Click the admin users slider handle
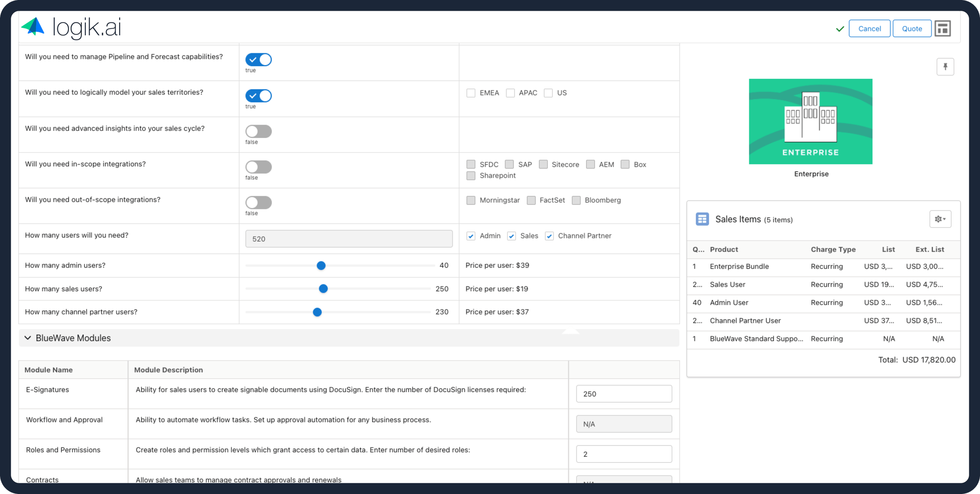This screenshot has height=494, width=980. 321,265
